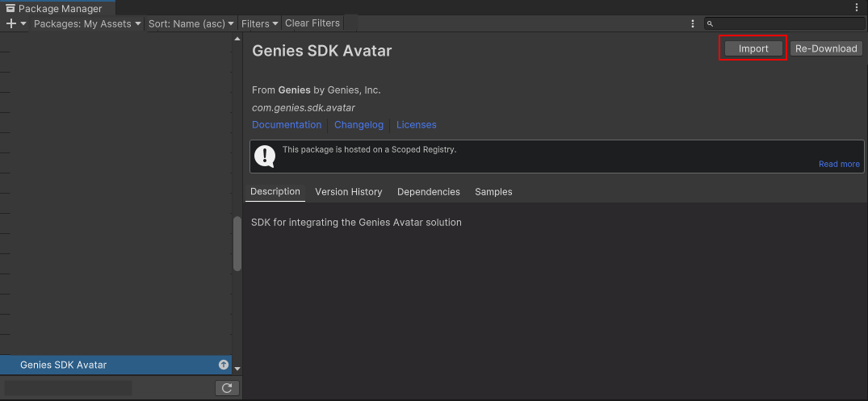This screenshot has height=401, width=868.
Task: Click the update arrow icon on Genies SDK Avatar
Action: 224,365
